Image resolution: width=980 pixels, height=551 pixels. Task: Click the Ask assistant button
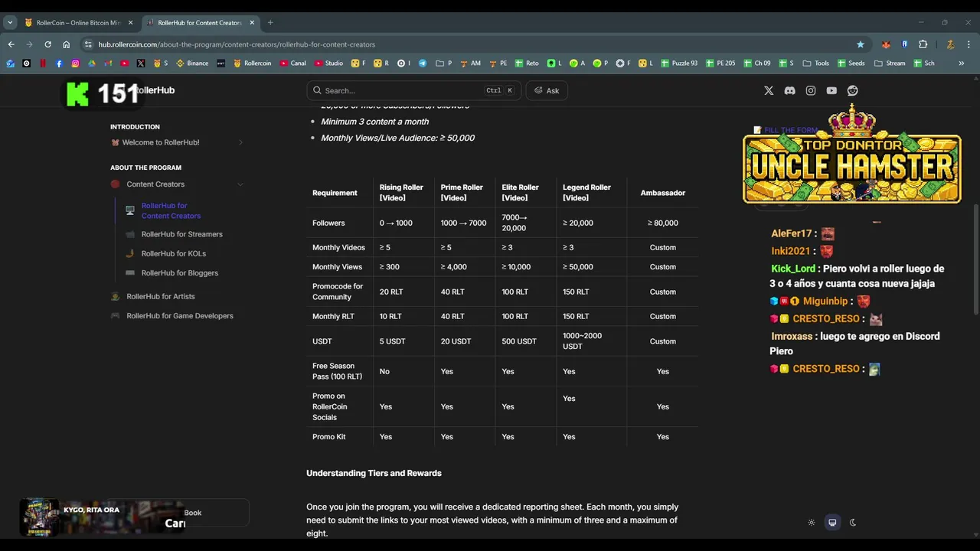pyautogui.click(x=547, y=90)
